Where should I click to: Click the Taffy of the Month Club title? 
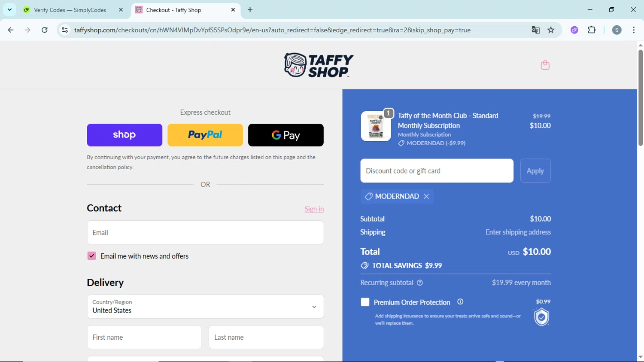(448, 121)
